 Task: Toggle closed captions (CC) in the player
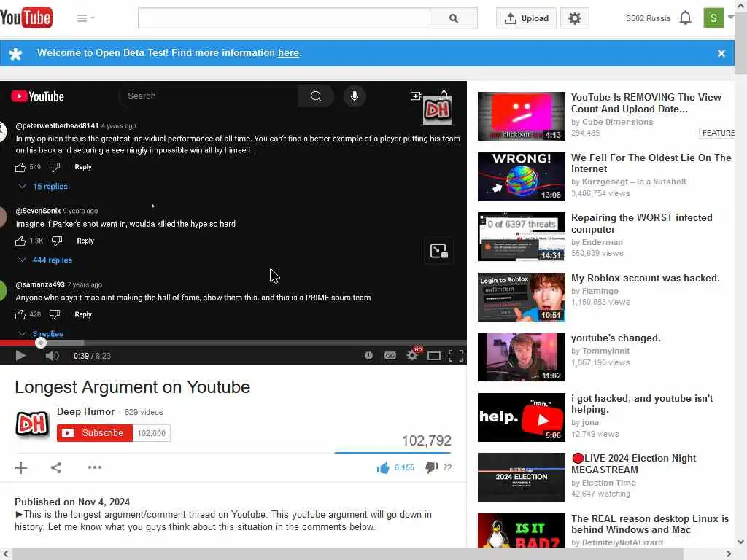click(x=390, y=356)
